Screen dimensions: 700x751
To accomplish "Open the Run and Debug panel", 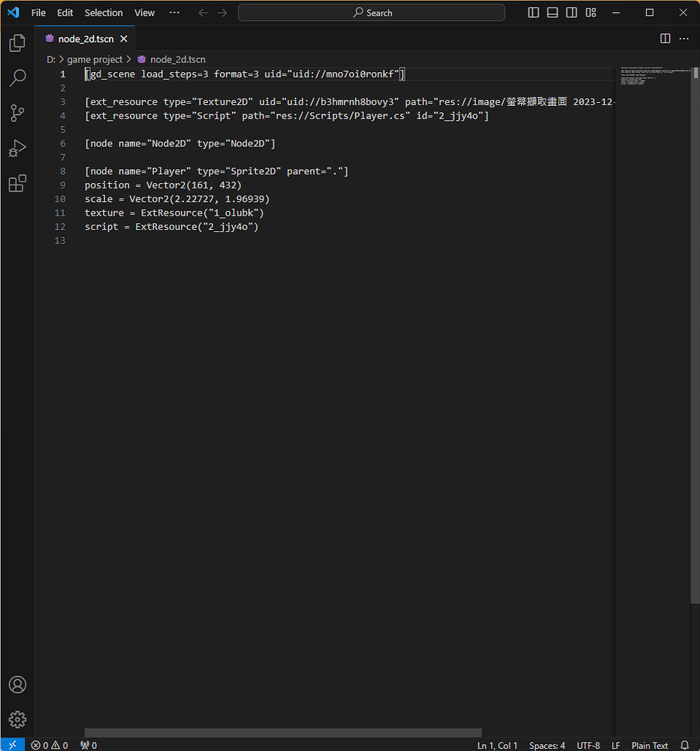I will pyautogui.click(x=17, y=148).
